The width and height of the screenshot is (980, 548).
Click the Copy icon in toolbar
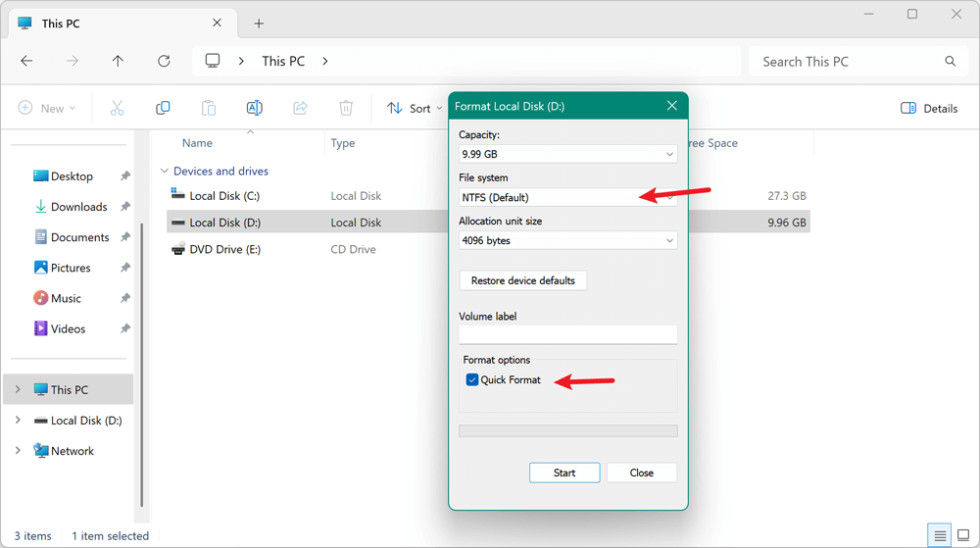(x=163, y=108)
